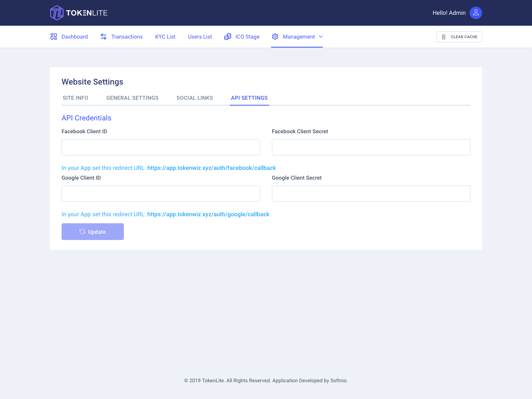This screenshot has width=532, height=399.
Task: Click the Google Client Secret input field
Action: pyautogui.click(x=371, y=194)
